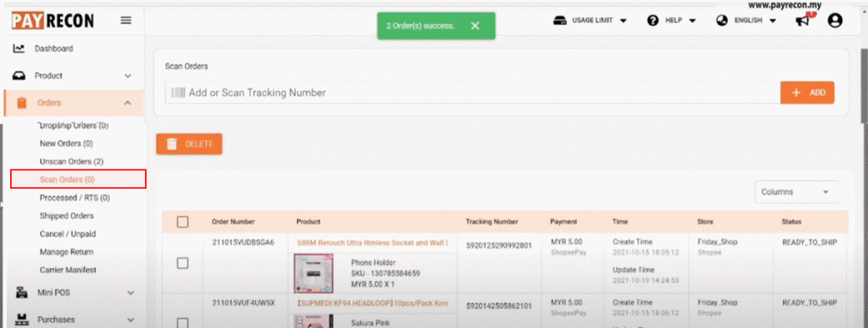Click tracking number 5920125290992801
This screenshot has width=868, height=328.
click(x=498, y=245)
